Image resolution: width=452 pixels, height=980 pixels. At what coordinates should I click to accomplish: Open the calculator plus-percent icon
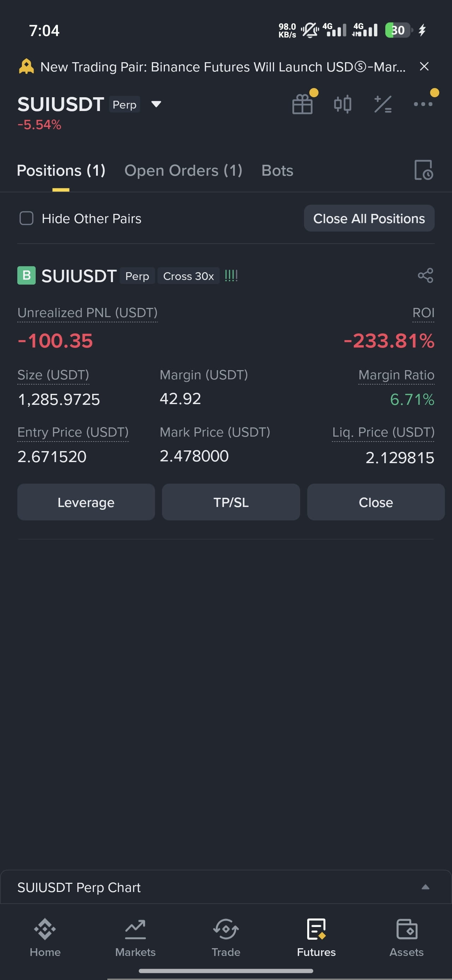[x=383, y=104]
